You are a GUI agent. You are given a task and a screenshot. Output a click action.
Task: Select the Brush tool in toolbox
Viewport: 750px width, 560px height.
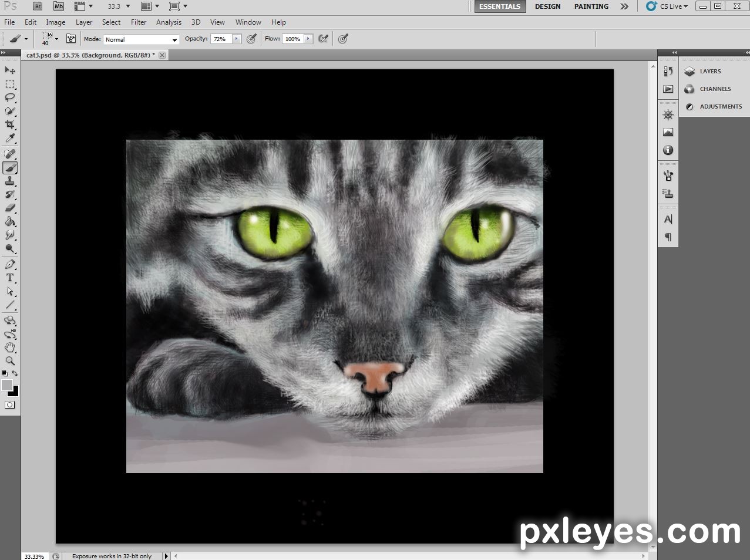[10, 167]
